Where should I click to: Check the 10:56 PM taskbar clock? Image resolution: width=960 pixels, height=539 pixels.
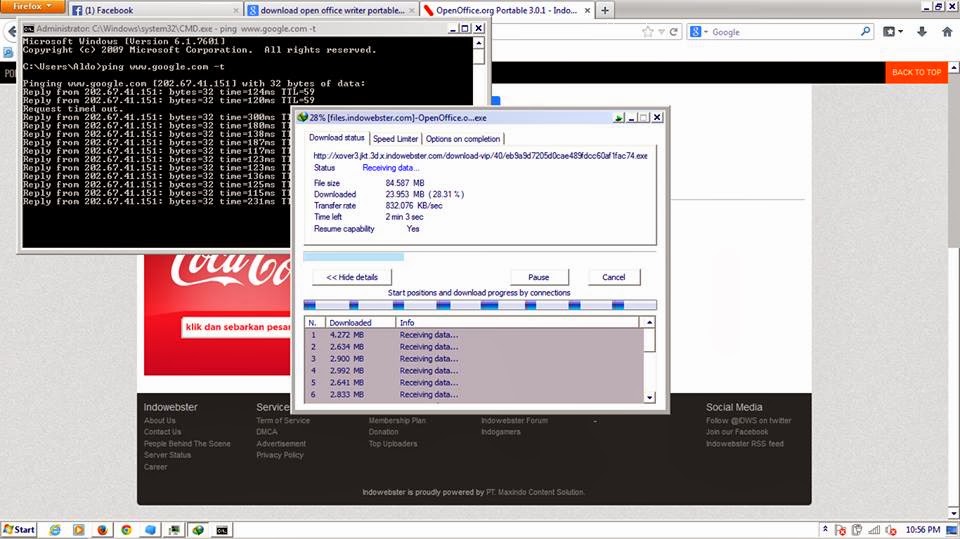click(923, 530)
